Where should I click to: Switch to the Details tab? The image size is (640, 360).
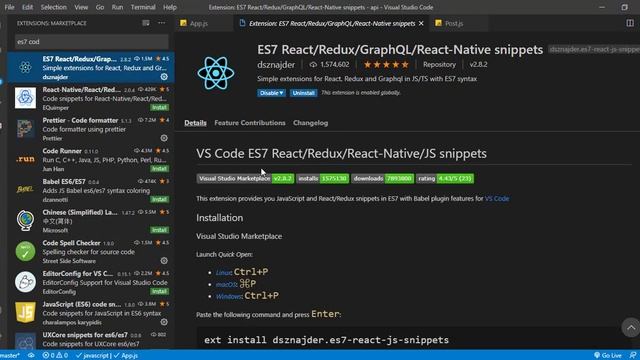coord(195,123)
